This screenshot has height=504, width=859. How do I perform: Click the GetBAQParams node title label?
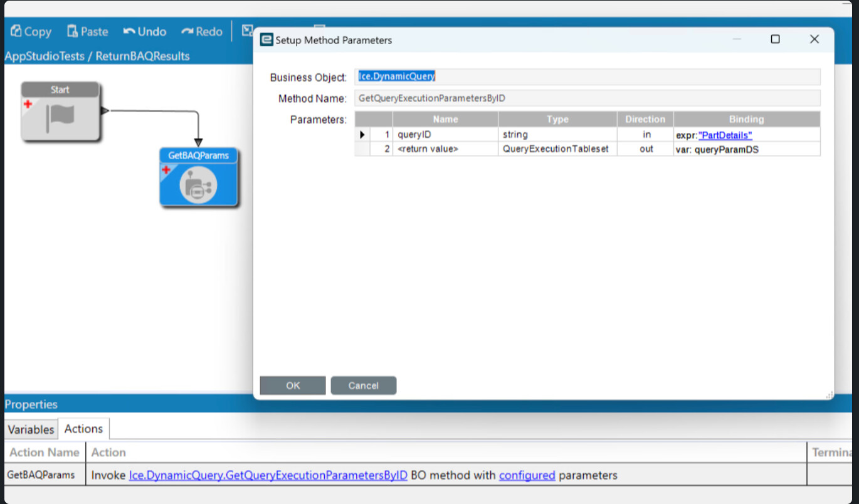[x=198, y=155]
